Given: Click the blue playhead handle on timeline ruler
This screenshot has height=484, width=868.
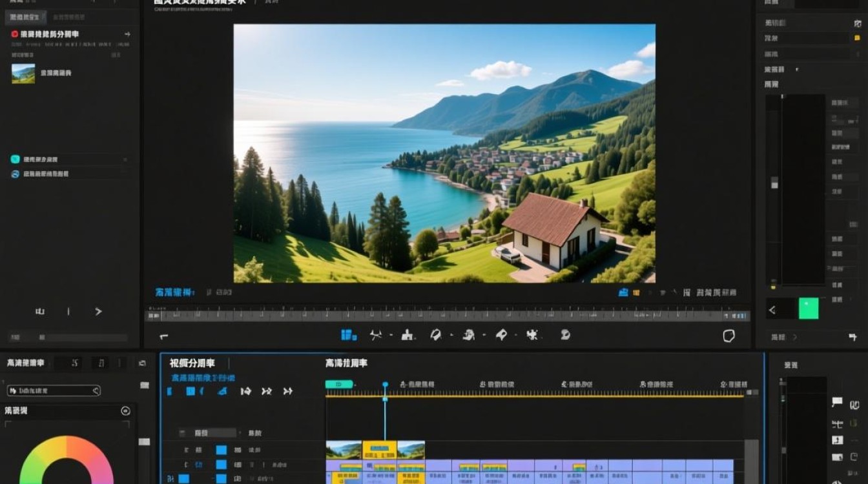Looking at the screenshot, I should 385,385.
